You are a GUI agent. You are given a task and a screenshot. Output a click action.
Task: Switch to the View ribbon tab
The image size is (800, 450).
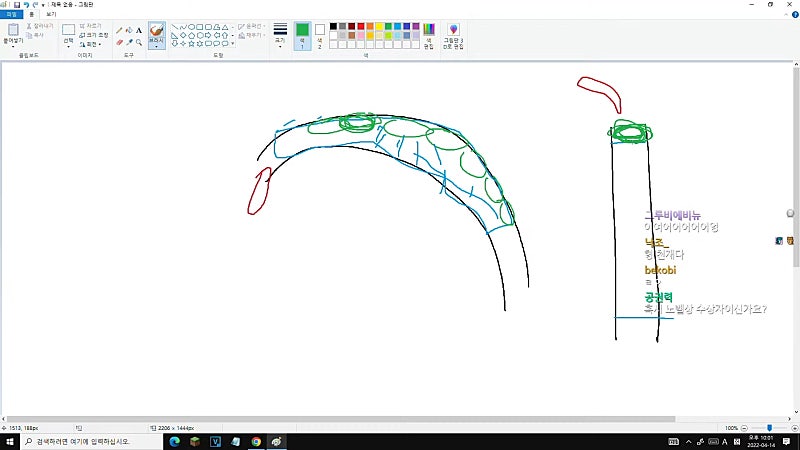point(51,14)
